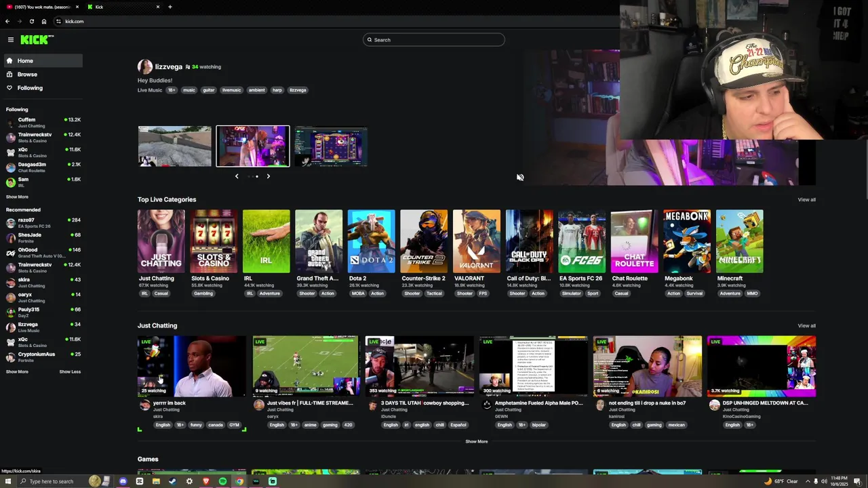Go to next featured stream arrow

click(268, 176)
